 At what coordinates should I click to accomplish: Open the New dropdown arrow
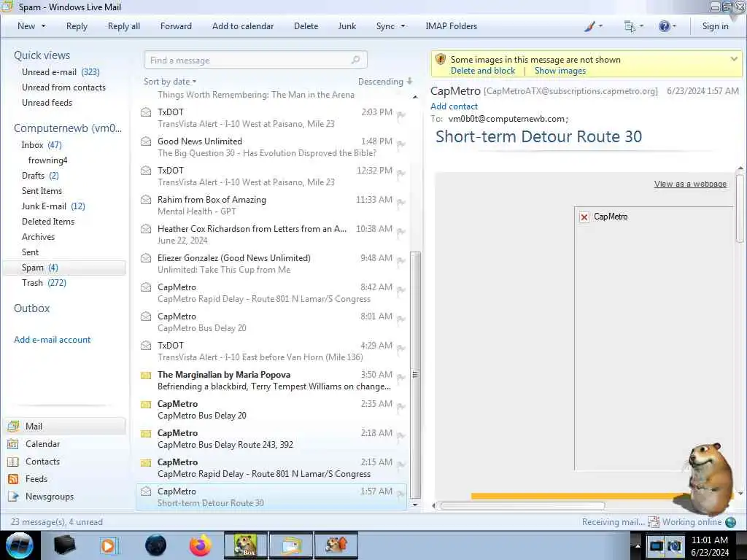pos(43,26)
